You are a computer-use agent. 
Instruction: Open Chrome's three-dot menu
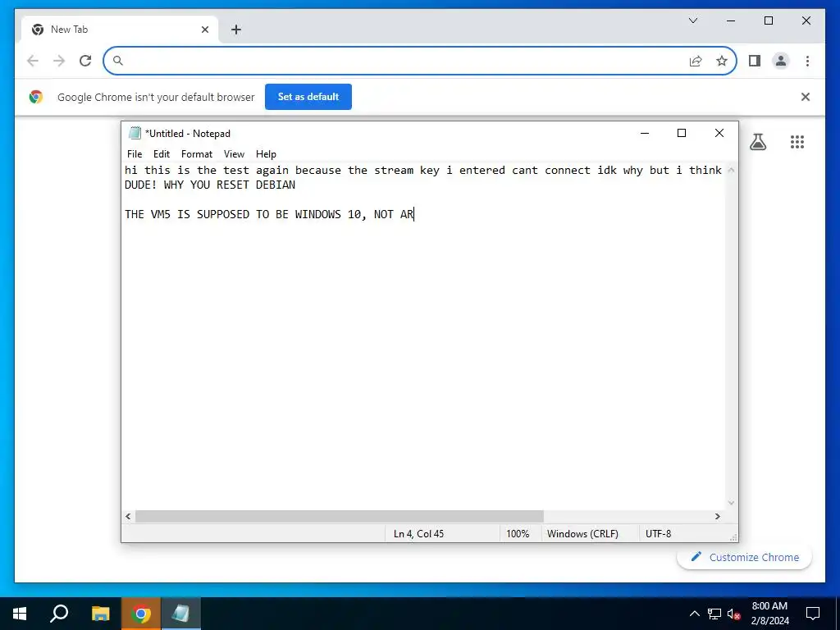807,61
